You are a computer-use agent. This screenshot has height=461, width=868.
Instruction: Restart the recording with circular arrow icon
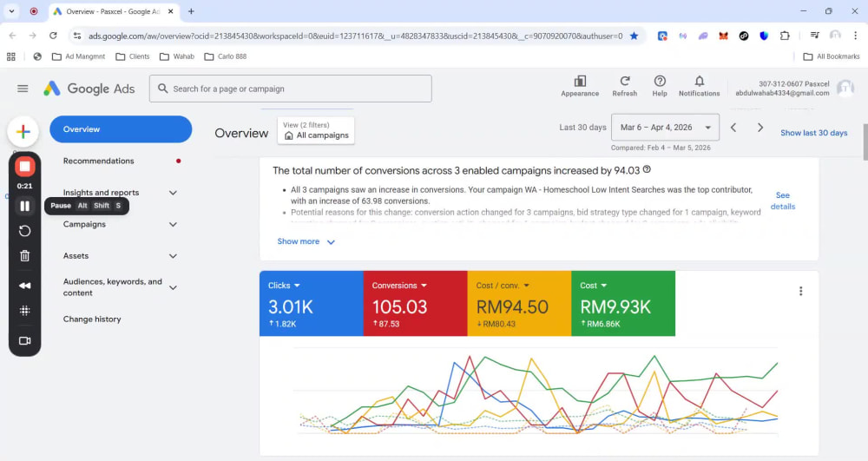pyautogui.click(x=25, y=231)
